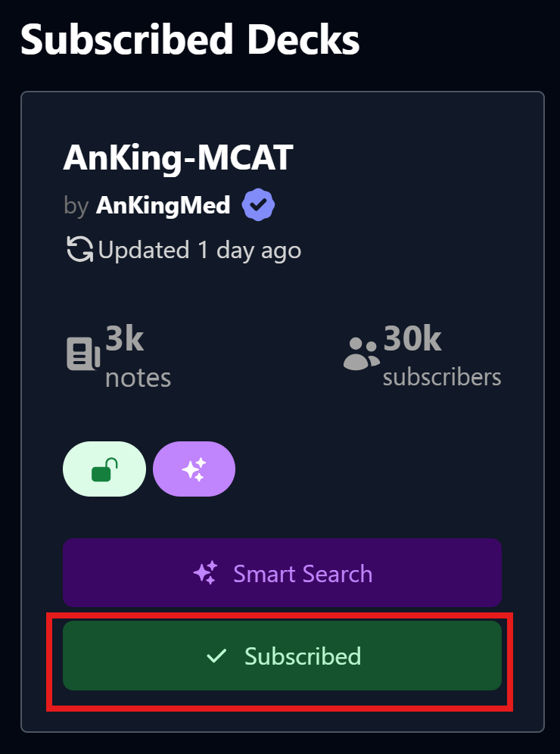This screenshot has height=754, width=560.
Task: Click the verified badge beside AnKingMed
Action: coord(258,205)
